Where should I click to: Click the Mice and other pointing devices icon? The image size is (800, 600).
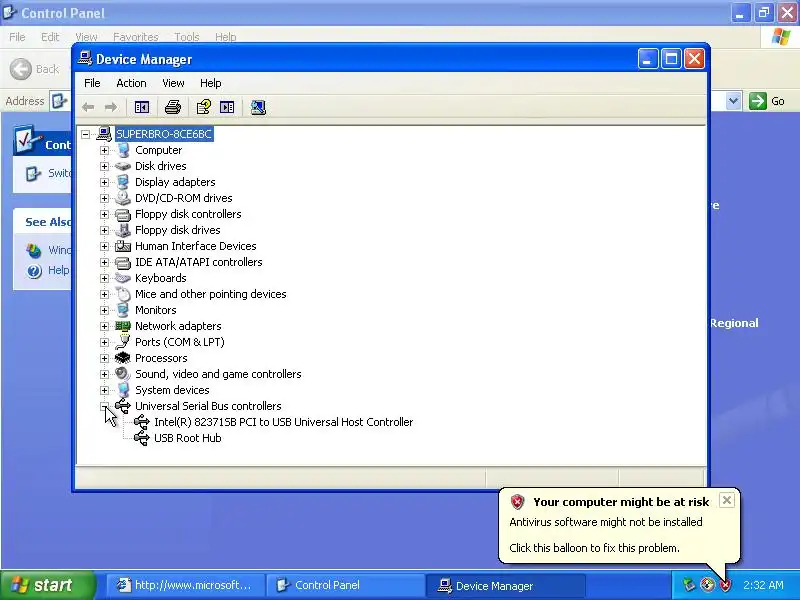[123, 294]
